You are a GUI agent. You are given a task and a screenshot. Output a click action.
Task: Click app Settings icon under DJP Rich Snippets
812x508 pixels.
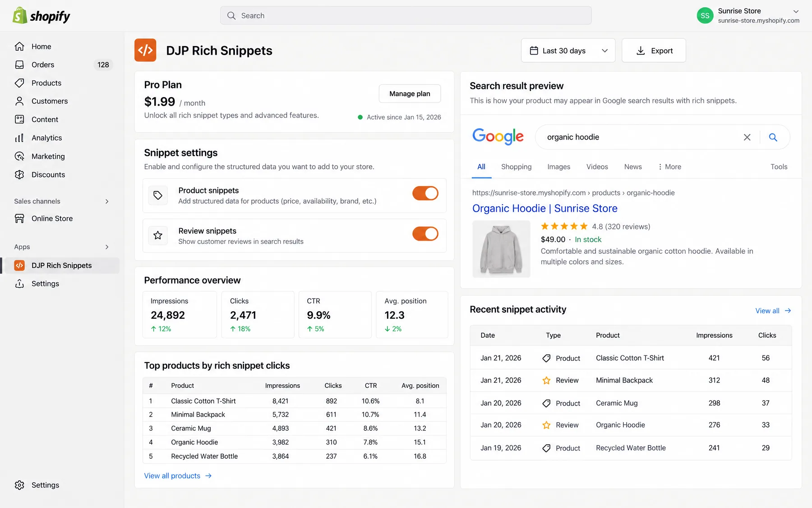(x=19, y=284)
